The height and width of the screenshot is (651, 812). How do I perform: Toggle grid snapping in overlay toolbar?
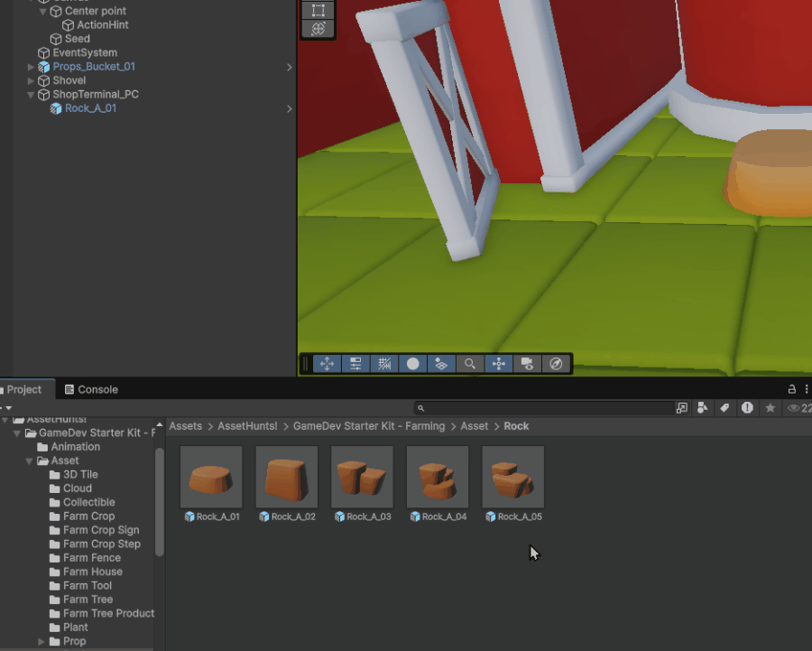pyautogui.click(x=383, y=364)
